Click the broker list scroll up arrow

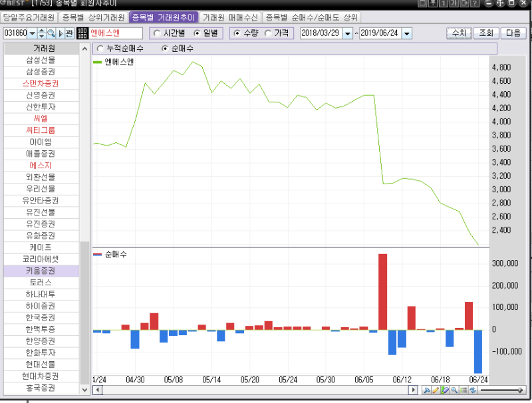coord(85,49)
